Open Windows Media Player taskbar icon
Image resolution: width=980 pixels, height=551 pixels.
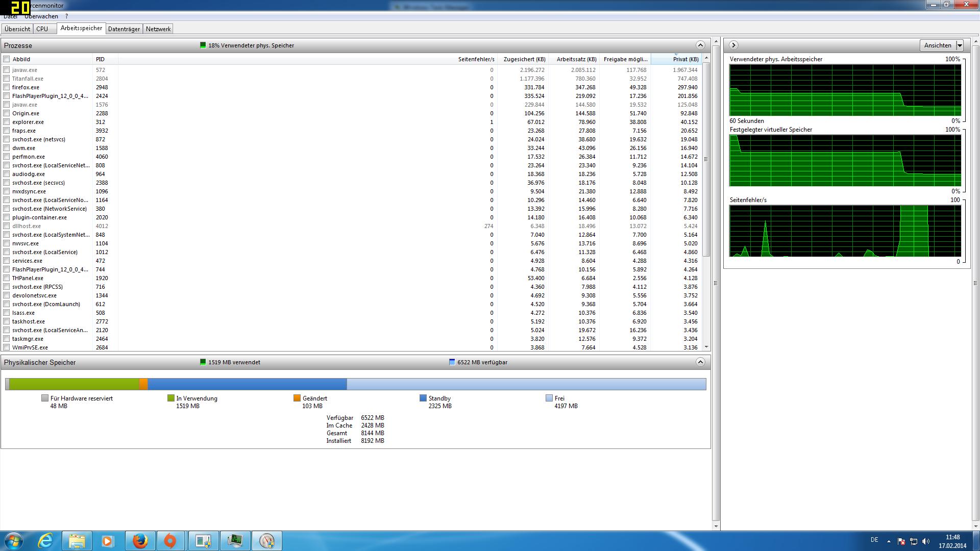tap(107, 541)
